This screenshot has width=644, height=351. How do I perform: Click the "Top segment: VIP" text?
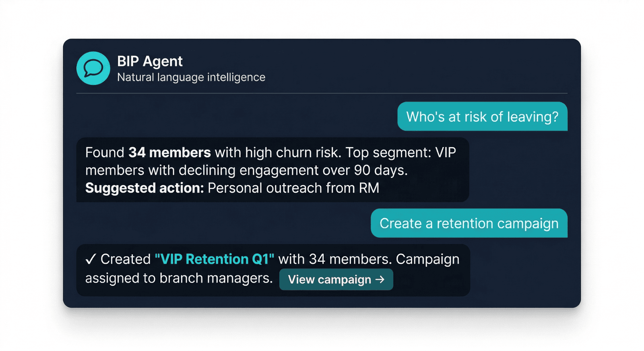400,153
